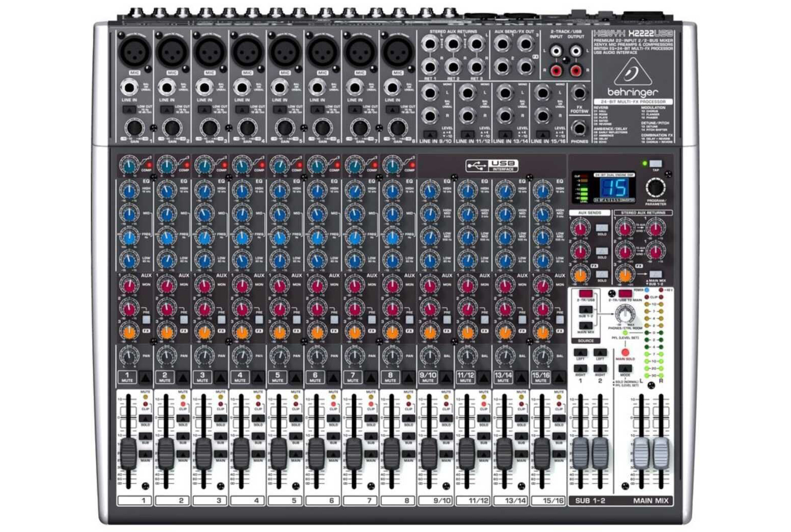Click the PHONES output jack
The width and height of the screenshot is (791, 532).
pyautogui.click(x=579, y=128)
